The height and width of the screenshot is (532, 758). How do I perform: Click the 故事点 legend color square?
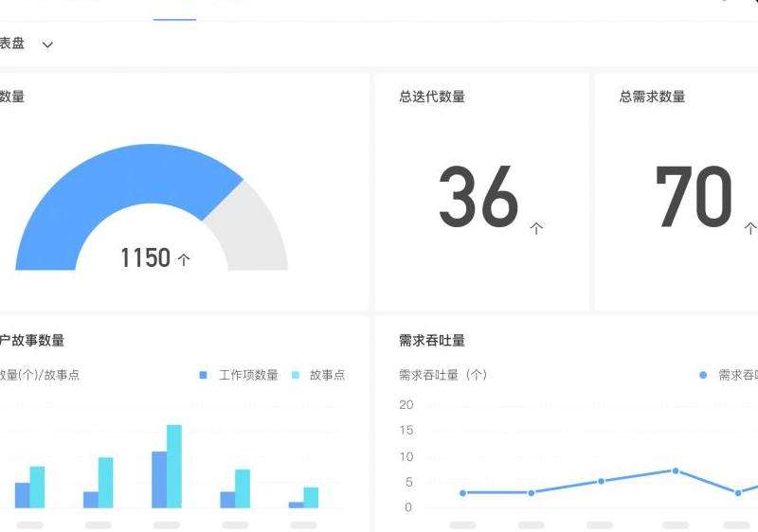(x=296, y=375)
